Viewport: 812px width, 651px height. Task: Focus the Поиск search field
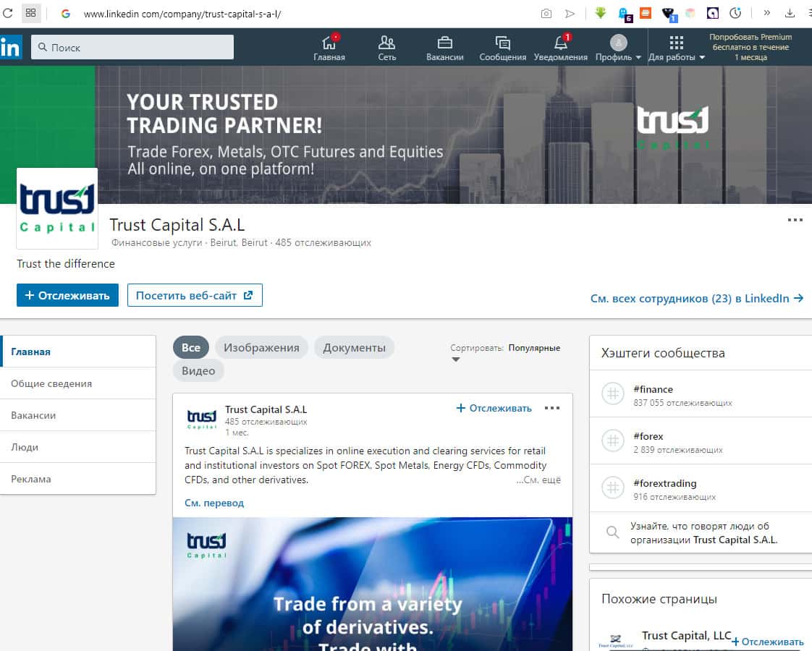[132, 47]
